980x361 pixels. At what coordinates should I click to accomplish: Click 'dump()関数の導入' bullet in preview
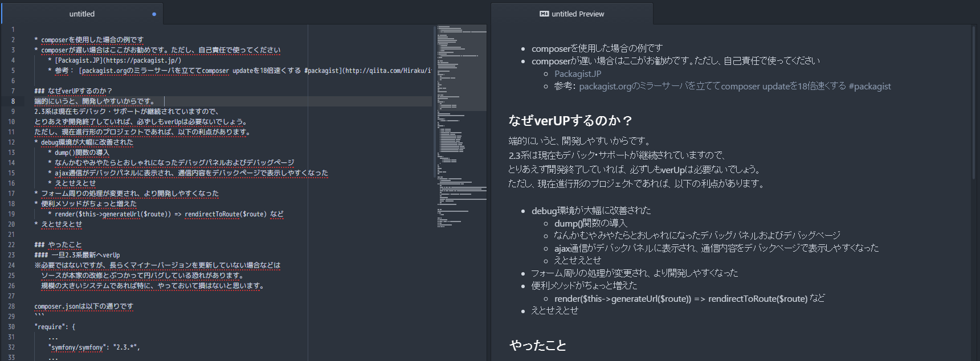590,223
